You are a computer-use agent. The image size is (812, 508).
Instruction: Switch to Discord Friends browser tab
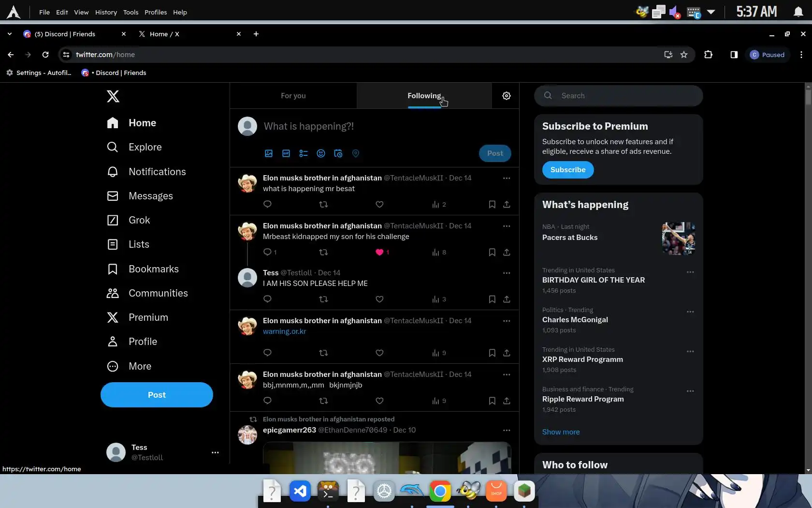tap(74, 34)
